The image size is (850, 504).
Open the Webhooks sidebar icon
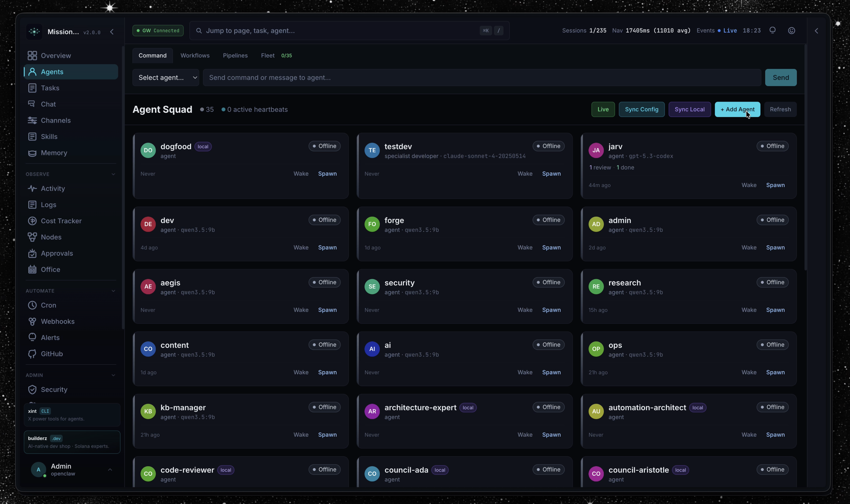pos(32,321)
